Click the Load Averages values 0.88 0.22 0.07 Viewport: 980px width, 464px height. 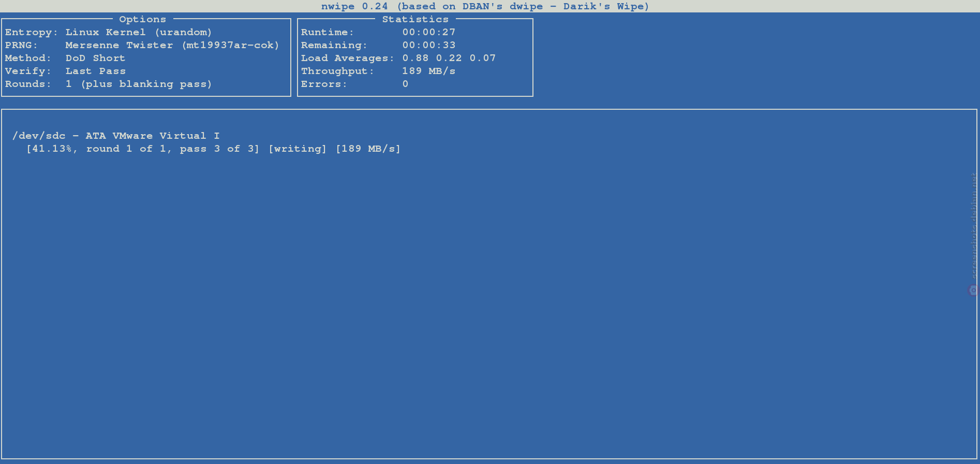click(x=449, y=58)
